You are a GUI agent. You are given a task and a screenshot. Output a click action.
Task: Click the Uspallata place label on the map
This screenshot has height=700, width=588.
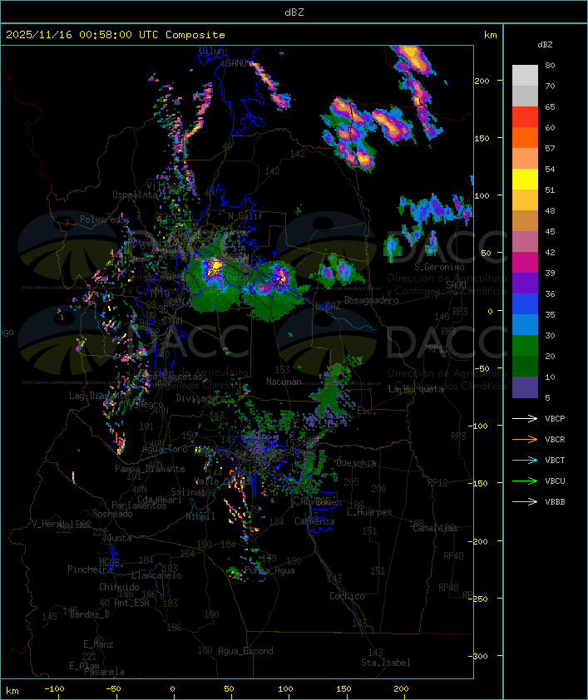pos(135,195)
